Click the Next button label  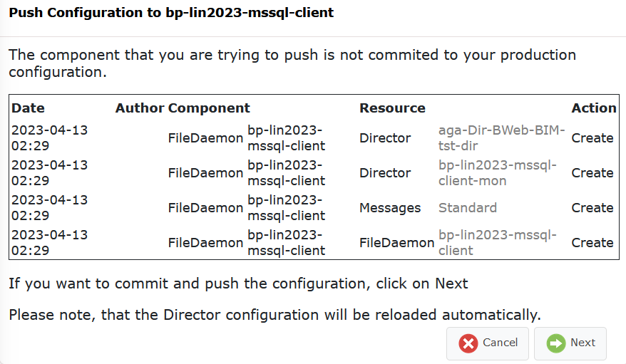(x=583, y=343)
